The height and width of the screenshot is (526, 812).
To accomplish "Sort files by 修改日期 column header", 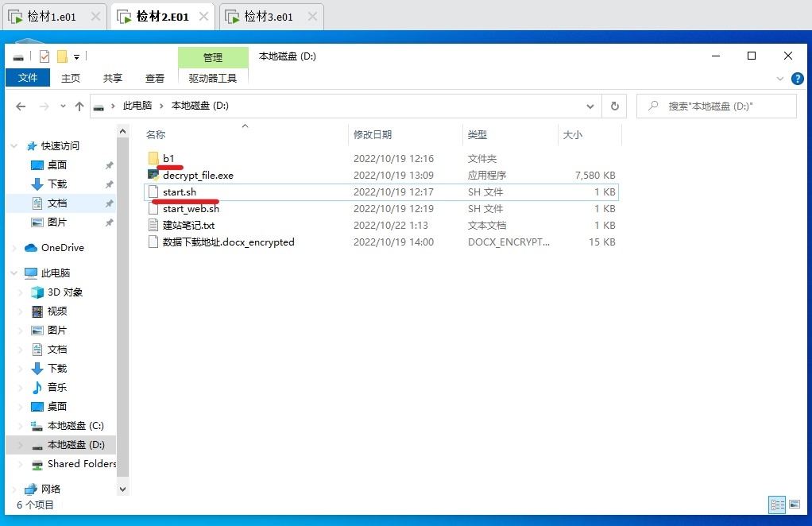I will (373, 135).
